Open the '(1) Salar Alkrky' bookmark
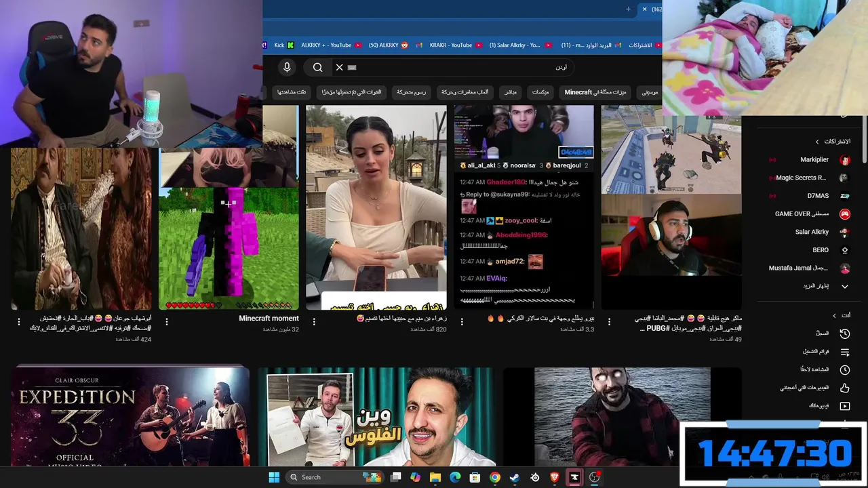868x488 pixels. tap(519, 45)
